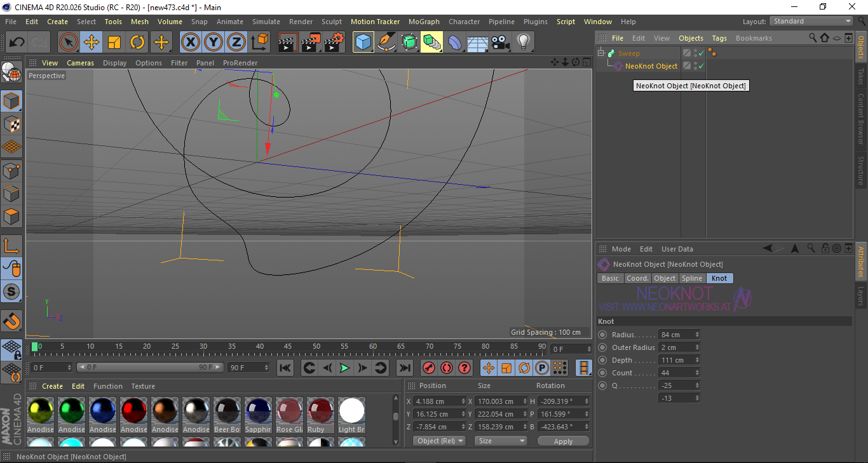This screenshot has height=463, width=868.
Task: Open Object (Rel) coordinate dropdown
Action: tap(439, 441)
